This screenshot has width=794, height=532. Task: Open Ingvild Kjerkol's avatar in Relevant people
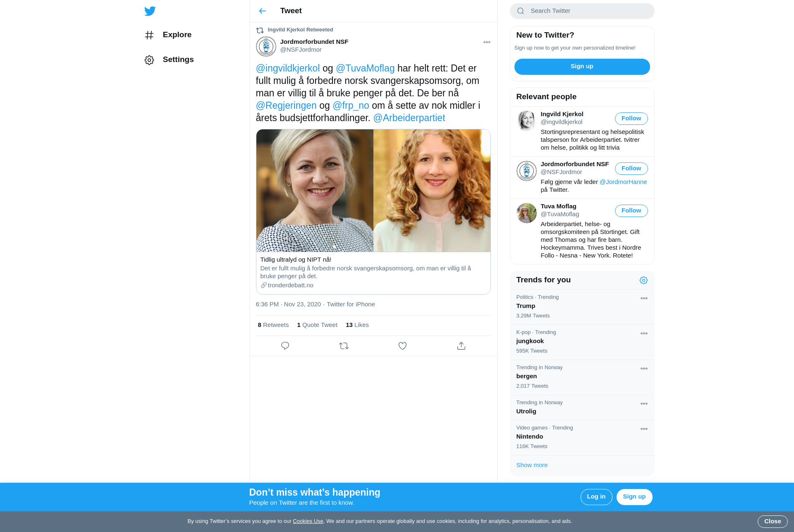pyautogui.click(x=526, y=121)
